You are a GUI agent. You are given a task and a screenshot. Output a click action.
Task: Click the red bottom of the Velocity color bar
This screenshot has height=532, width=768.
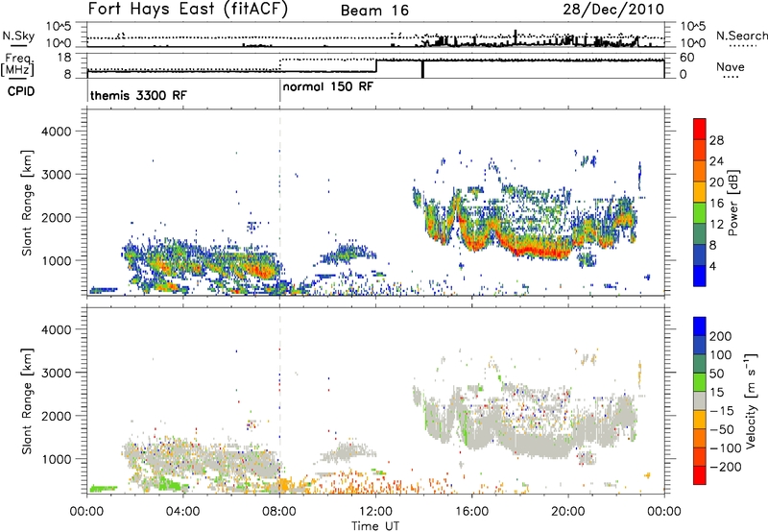pos(700,475)
